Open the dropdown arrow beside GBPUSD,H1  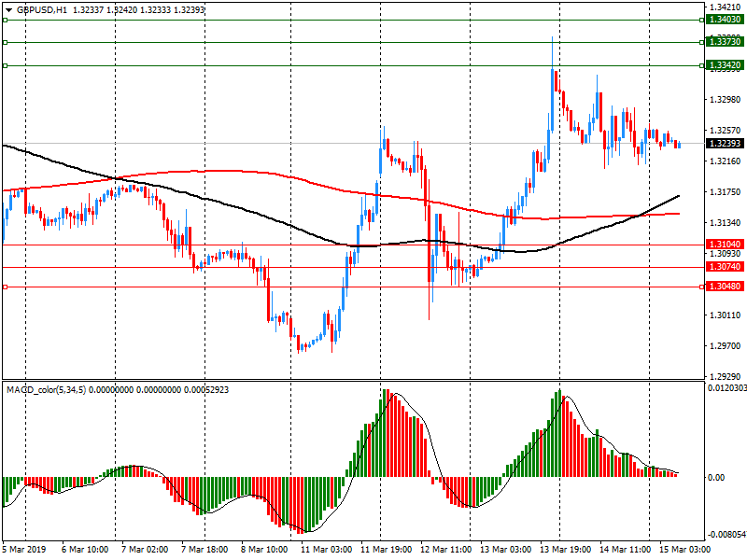8,9
